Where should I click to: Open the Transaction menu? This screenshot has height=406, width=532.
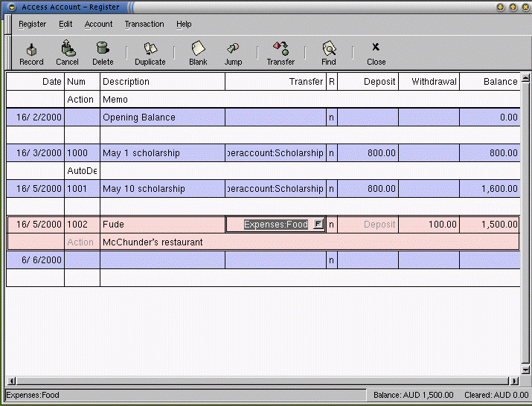click(144, 24)
